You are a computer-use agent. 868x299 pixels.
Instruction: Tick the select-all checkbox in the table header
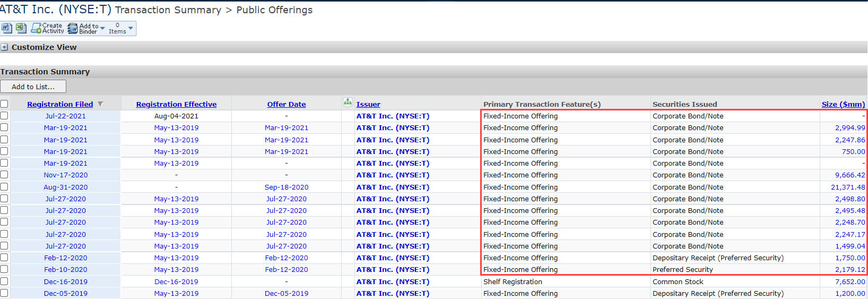(4, 104)
